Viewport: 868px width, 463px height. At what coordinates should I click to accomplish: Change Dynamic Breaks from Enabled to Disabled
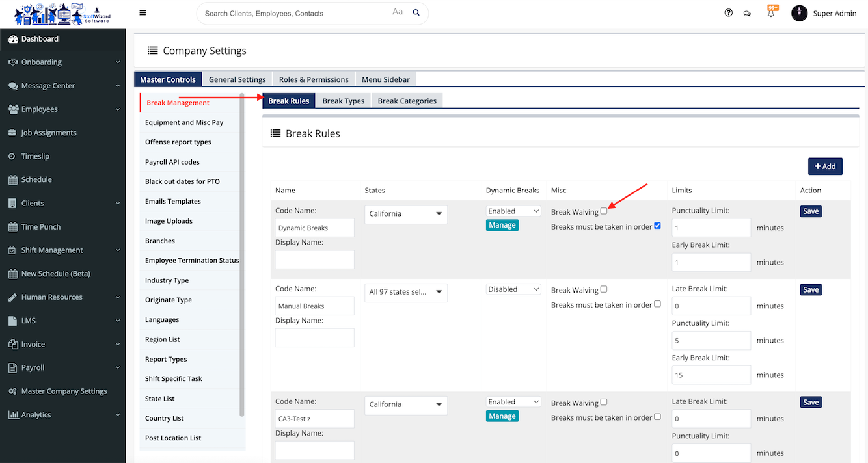(x=513, y=211)
